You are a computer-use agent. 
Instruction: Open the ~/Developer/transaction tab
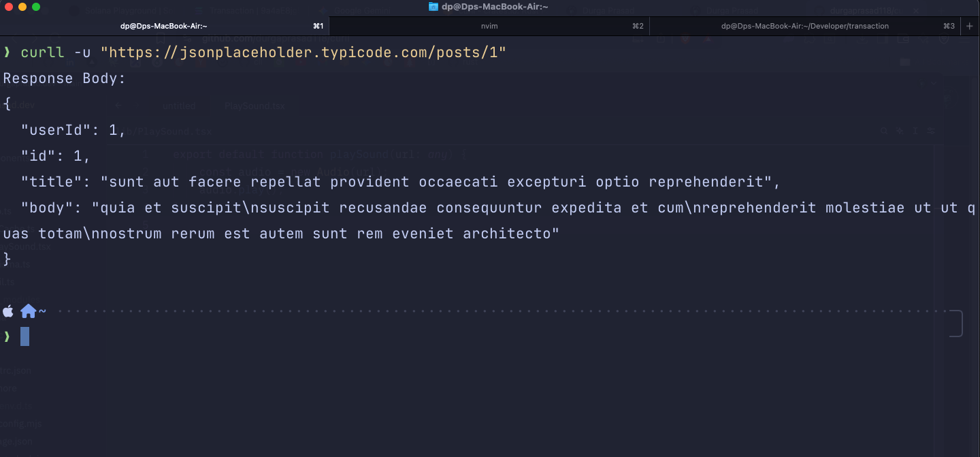click(x=804, y=26)
